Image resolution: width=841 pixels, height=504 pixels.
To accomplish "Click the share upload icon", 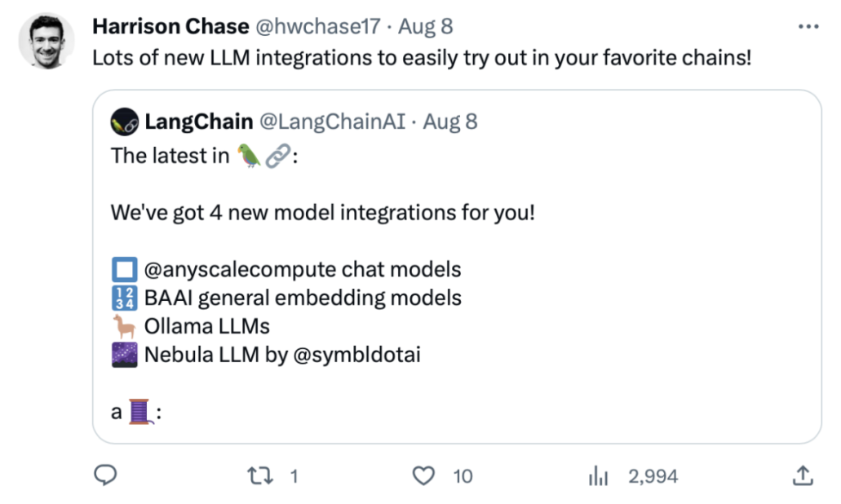I will pyautogui.click(x=803, y=475).
